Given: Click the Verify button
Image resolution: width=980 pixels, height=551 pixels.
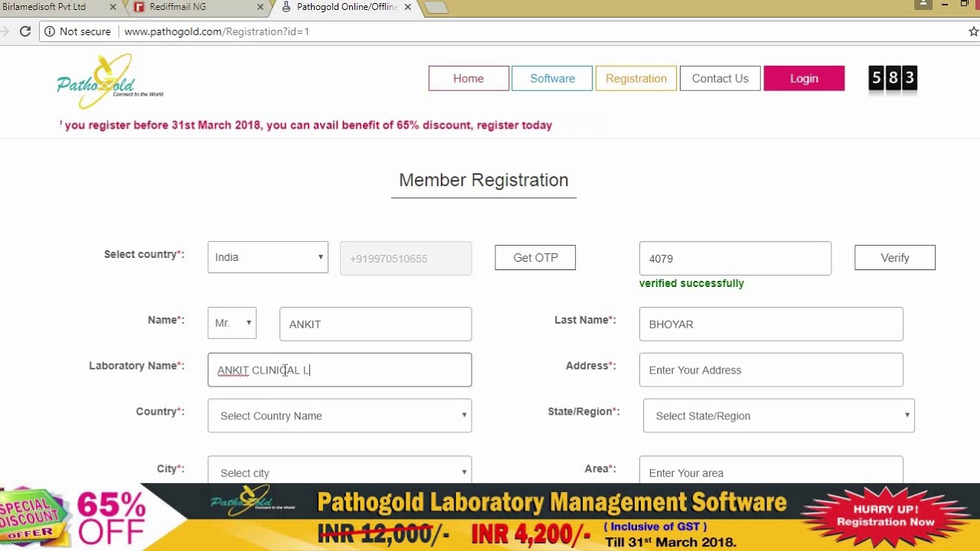Looking at the screenshot, I should point(895,258).
